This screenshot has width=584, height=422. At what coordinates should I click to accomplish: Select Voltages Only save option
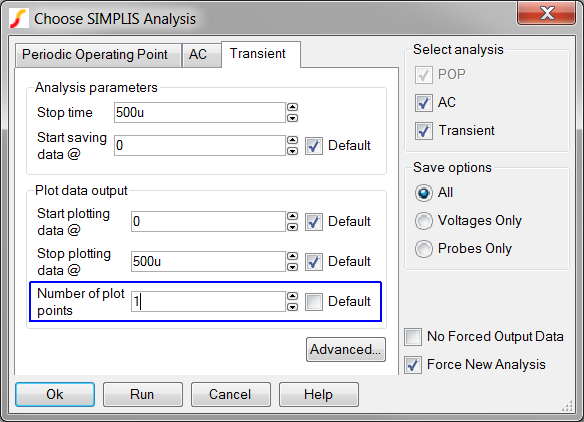tap(424, 221)
